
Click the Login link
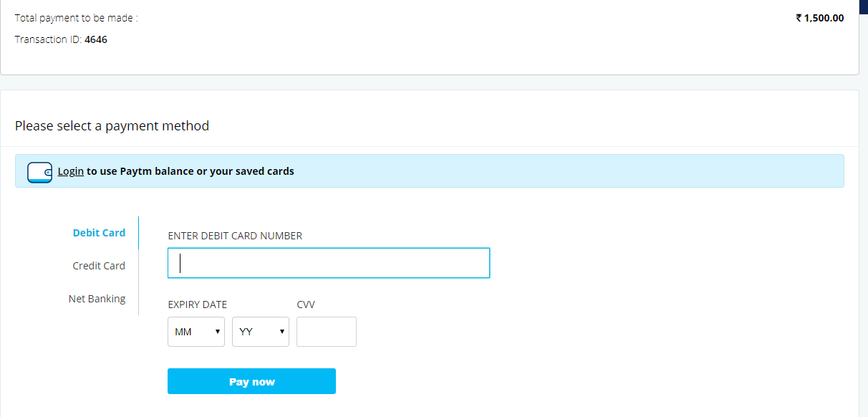[70, 171]
